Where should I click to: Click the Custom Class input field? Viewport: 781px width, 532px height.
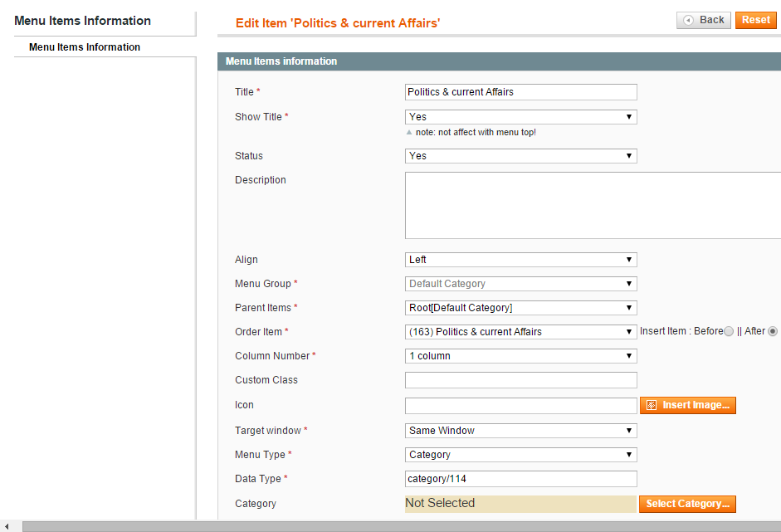click(x=521, y=380)
